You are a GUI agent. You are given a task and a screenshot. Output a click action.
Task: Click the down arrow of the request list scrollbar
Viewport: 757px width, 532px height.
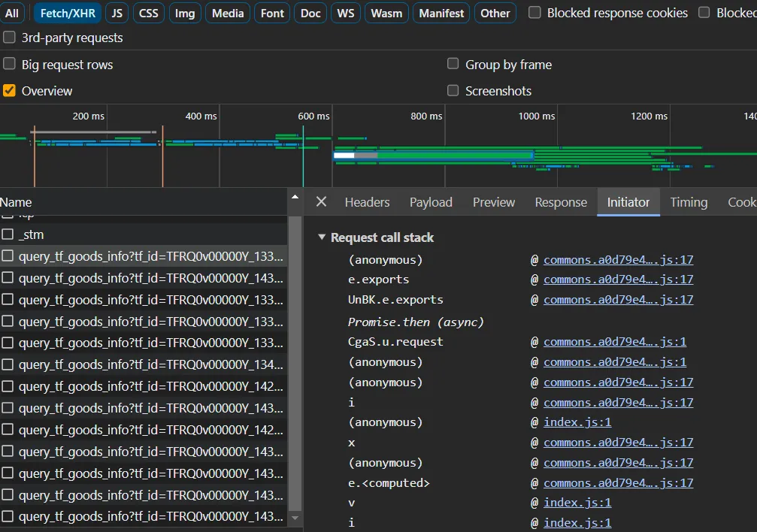(x=295, y=518)
